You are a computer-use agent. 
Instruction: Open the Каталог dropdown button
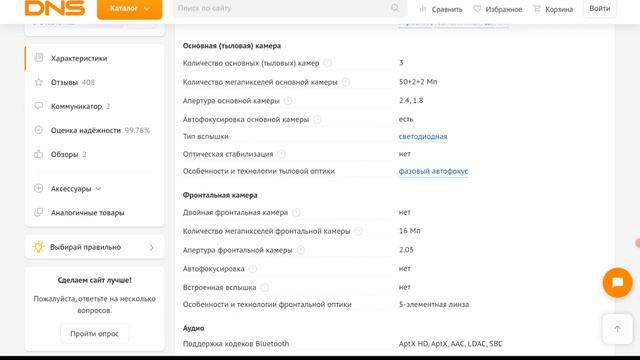[x=129, y=9]
